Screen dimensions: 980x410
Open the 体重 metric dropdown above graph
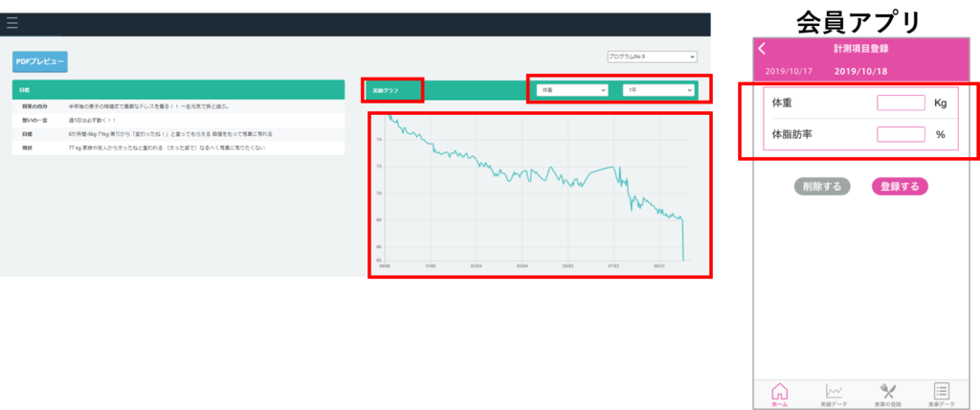tap(572, 90)
